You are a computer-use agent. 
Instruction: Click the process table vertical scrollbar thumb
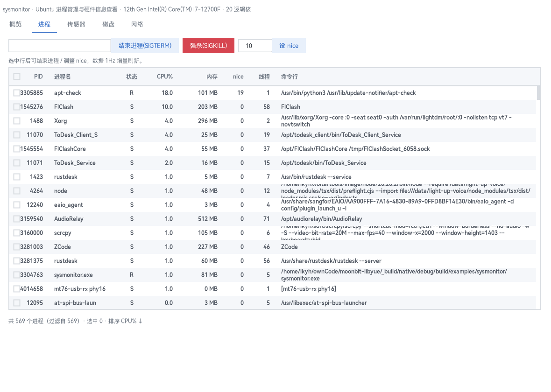pos(538,93)
